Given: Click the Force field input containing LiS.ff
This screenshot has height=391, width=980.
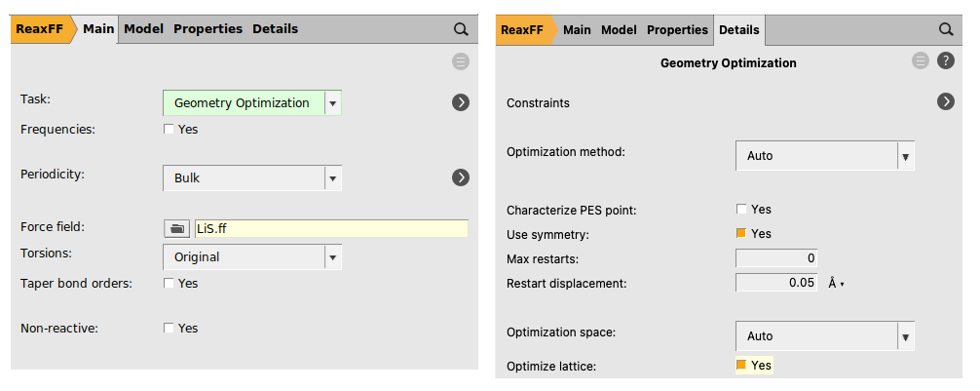Looking at the screenshot, I should (x=331, y=229).
